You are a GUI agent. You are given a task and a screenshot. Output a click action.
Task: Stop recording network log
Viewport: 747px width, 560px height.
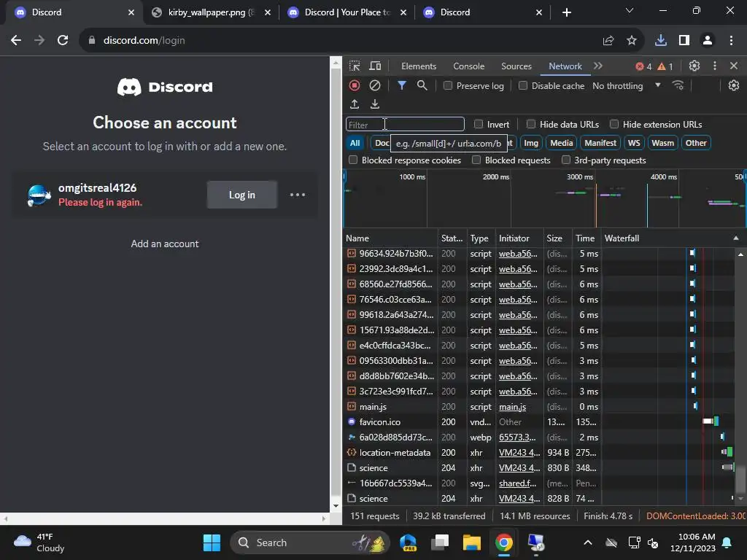tap(355, 85)
